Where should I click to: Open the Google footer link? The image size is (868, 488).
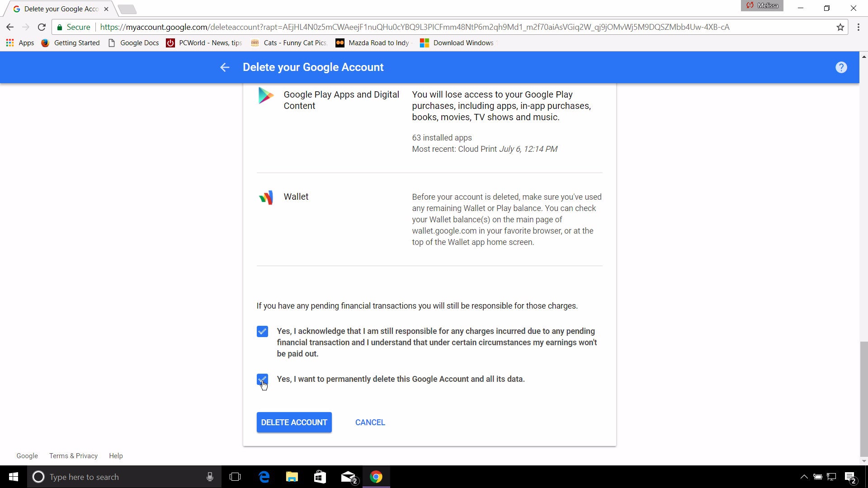(27, 455)
